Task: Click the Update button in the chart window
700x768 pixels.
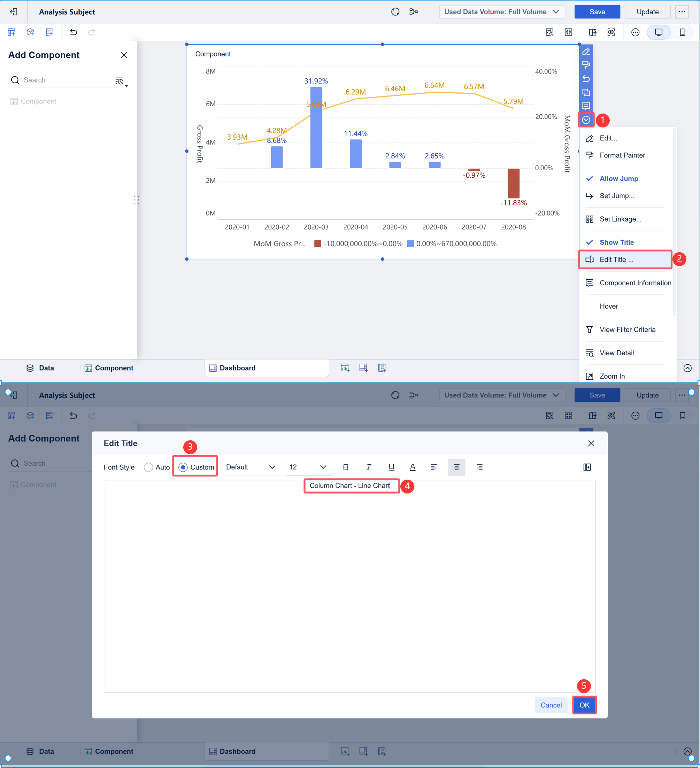Action: [647, 12]
